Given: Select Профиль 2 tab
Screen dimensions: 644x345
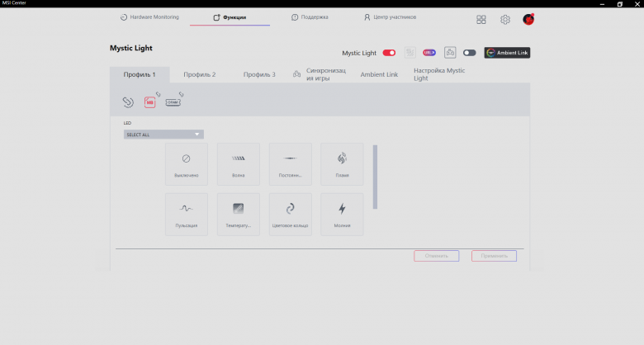Looking at the screenshot, I should point(200,75).
